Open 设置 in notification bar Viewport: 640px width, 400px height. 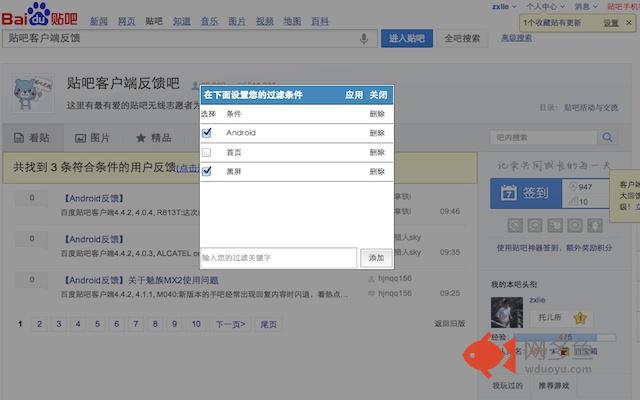[x=611, y=23]
